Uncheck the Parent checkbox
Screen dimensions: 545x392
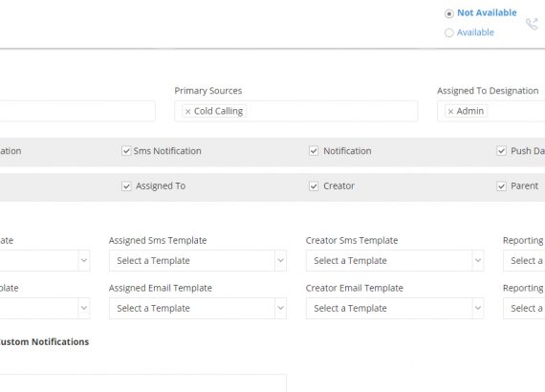click(501, 186)
